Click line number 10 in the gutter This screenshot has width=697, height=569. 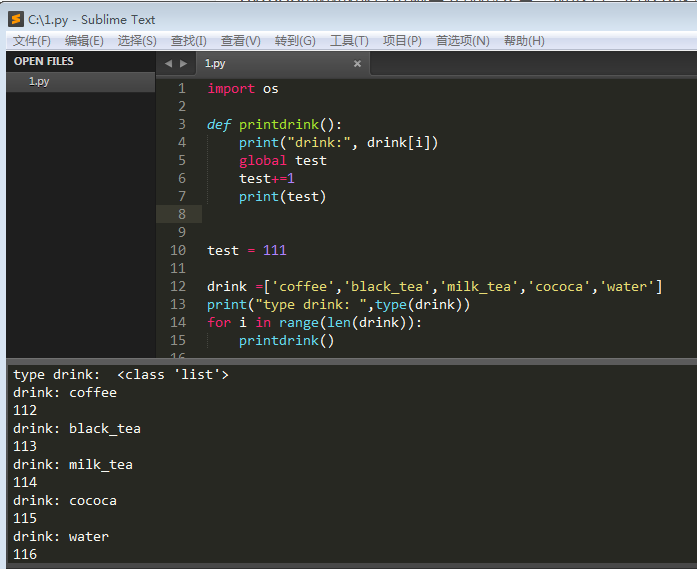178,250
